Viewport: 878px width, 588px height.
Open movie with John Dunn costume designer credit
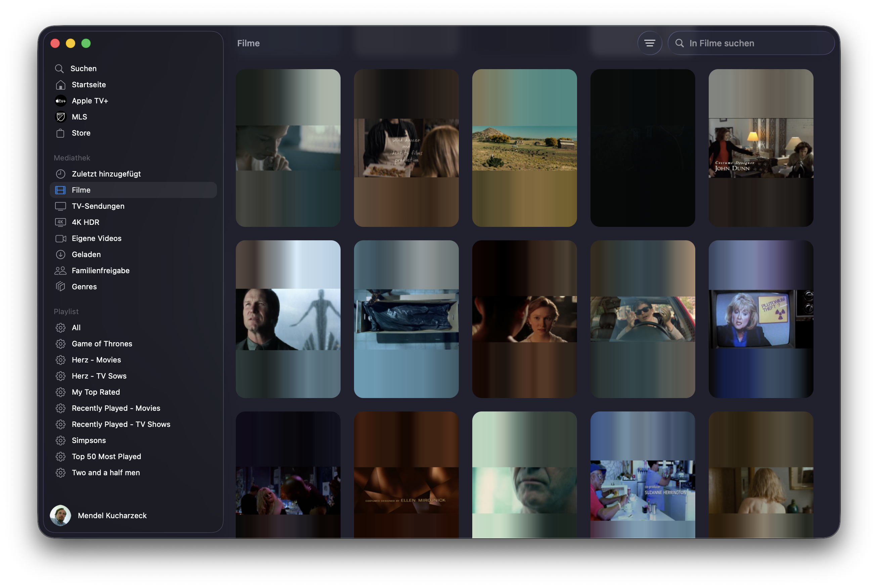pos(760,148)
